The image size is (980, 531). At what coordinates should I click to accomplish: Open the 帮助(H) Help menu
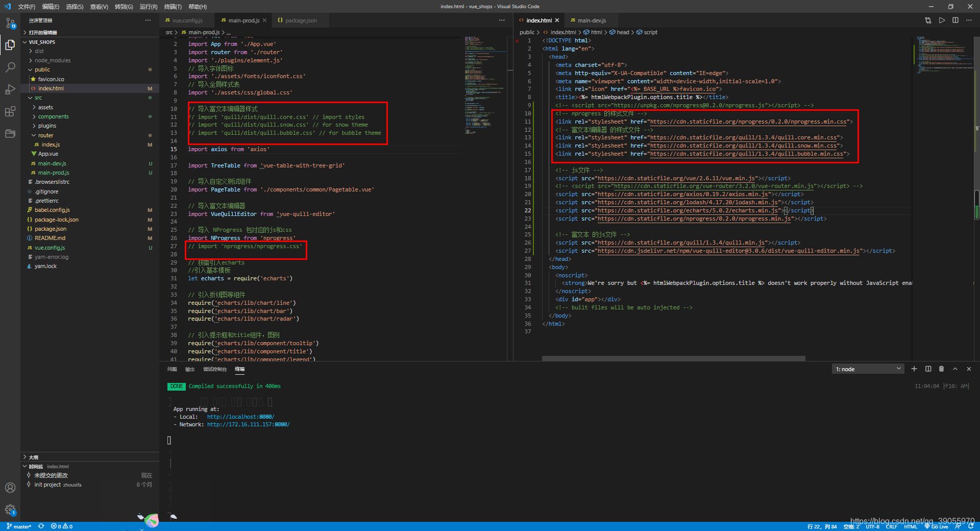[x=197, y=7]
